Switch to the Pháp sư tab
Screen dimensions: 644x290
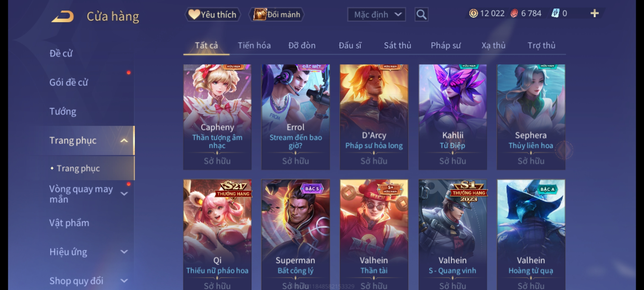[x=445, y=45]
